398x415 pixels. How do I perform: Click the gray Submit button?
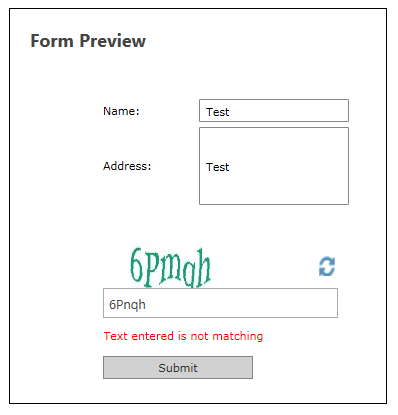pos(178,368)
